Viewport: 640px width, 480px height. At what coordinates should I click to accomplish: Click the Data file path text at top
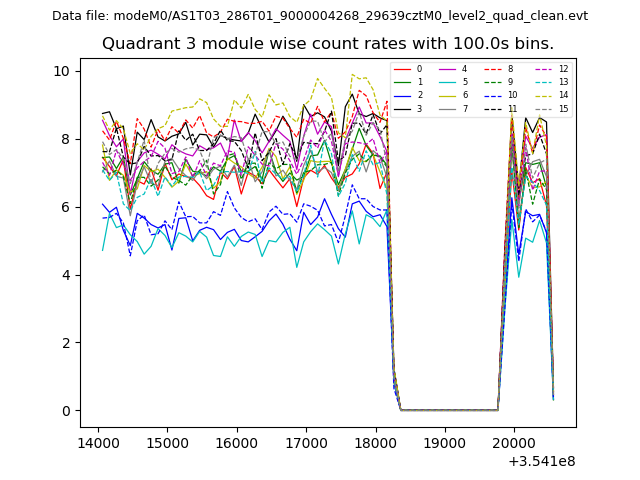[x=320, y=15]
